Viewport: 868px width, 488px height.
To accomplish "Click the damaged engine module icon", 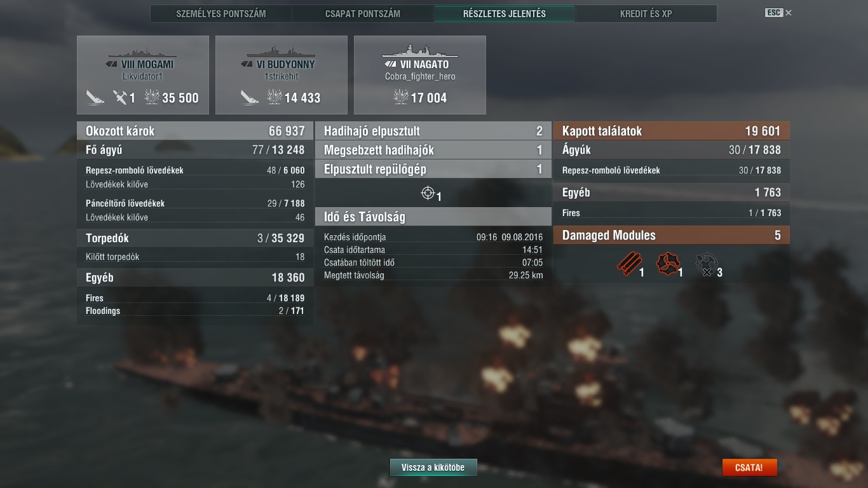I will (668, 264).
